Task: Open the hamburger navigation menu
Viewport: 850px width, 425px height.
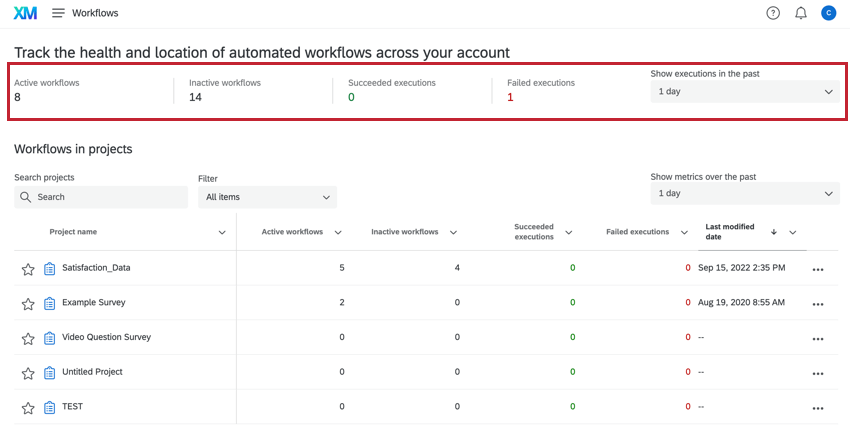Action: pyautogui.click(x=58, y=13)
